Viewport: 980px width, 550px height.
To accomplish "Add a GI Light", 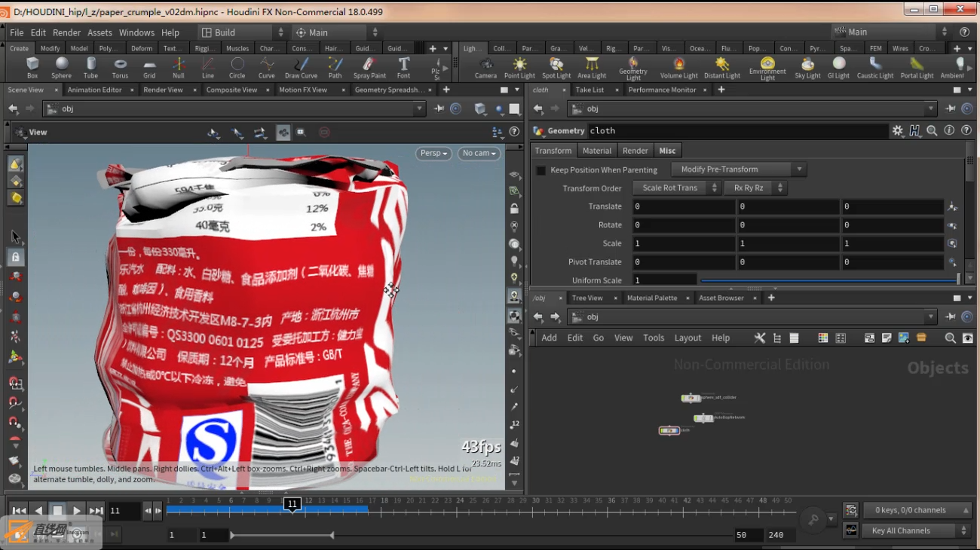I will tap(838, 68).
